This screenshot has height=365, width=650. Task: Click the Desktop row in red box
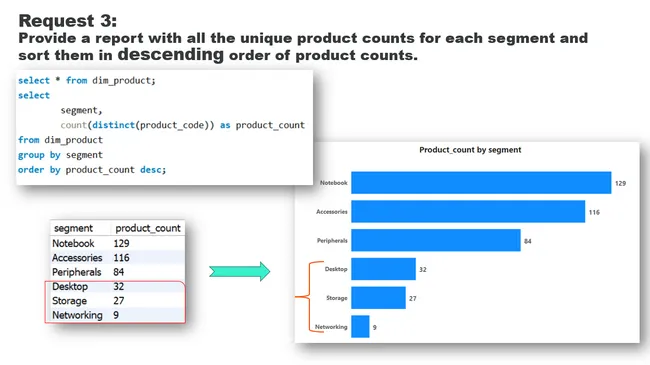(x=117, y=287)
